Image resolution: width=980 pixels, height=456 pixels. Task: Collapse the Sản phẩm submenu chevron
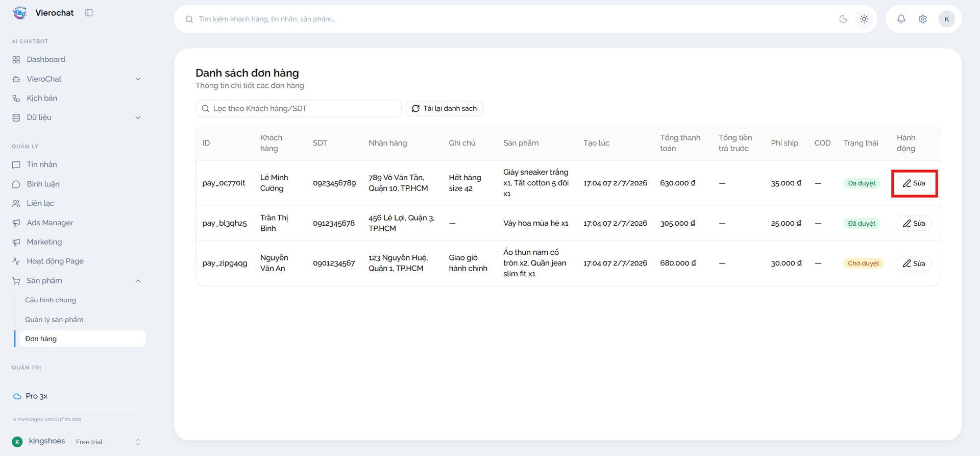[138, 281]
